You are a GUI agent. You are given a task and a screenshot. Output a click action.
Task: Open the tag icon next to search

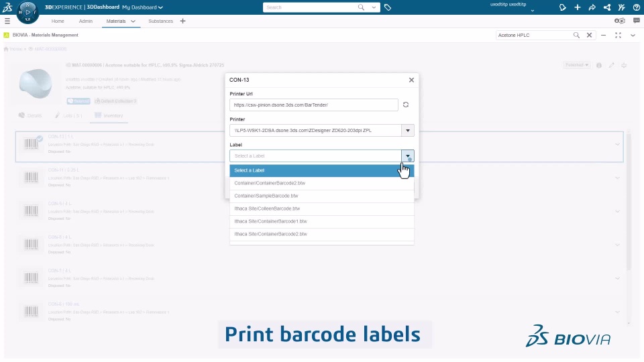pos(388,7)
